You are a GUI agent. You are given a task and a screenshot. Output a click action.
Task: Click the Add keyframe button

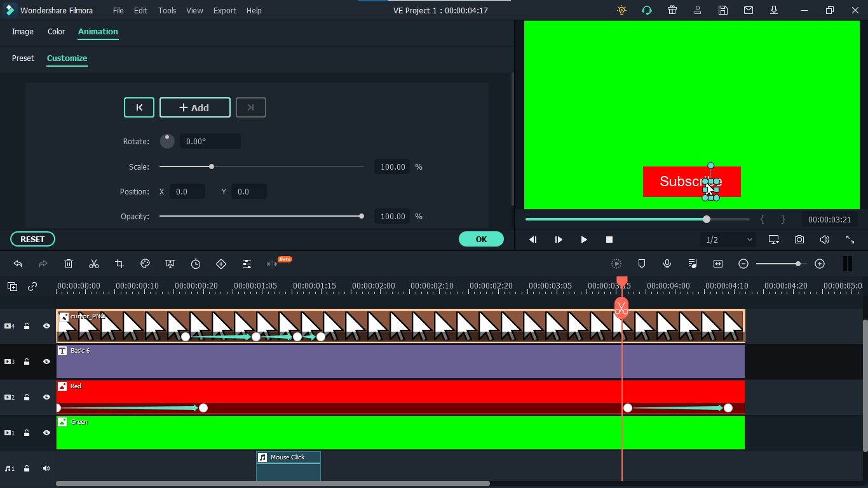click(x=195, y=107)
